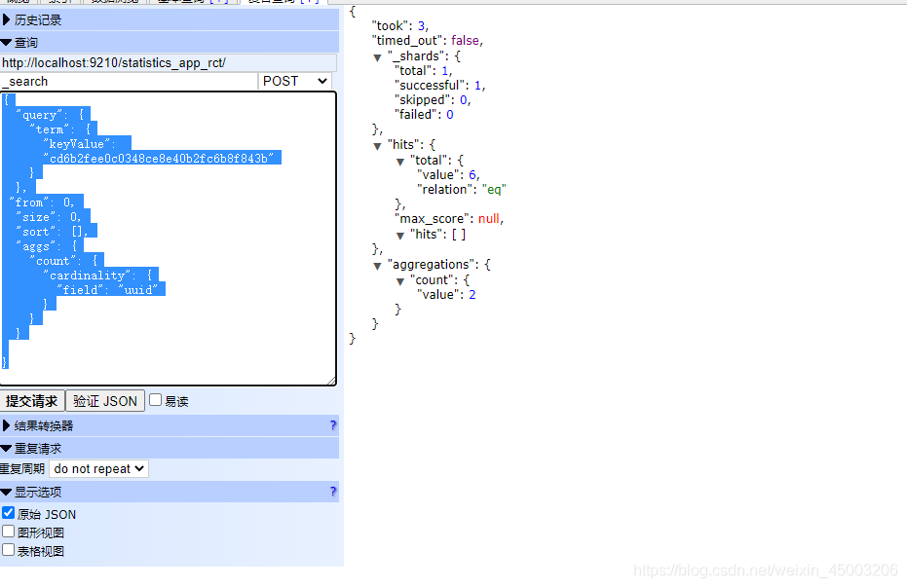The image size is (907, 588).
Task: Expand the 结果转换器 section
Action: [x=169, y=425]
